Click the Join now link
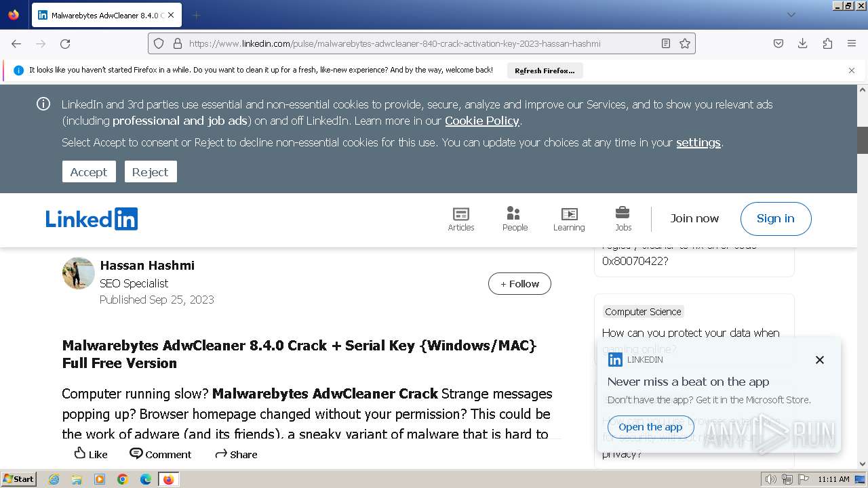This screenshot has width=868, height=488. click(694, 218)
